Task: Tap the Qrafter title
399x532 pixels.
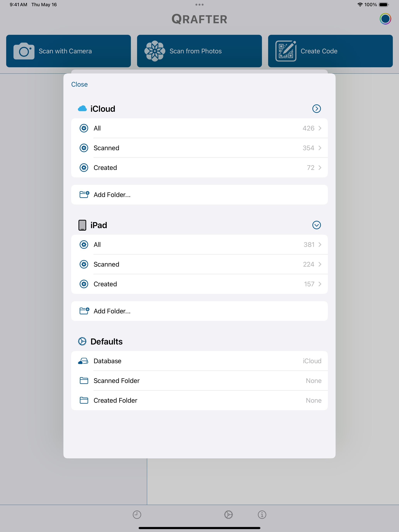Action: [x=199, y=19]
